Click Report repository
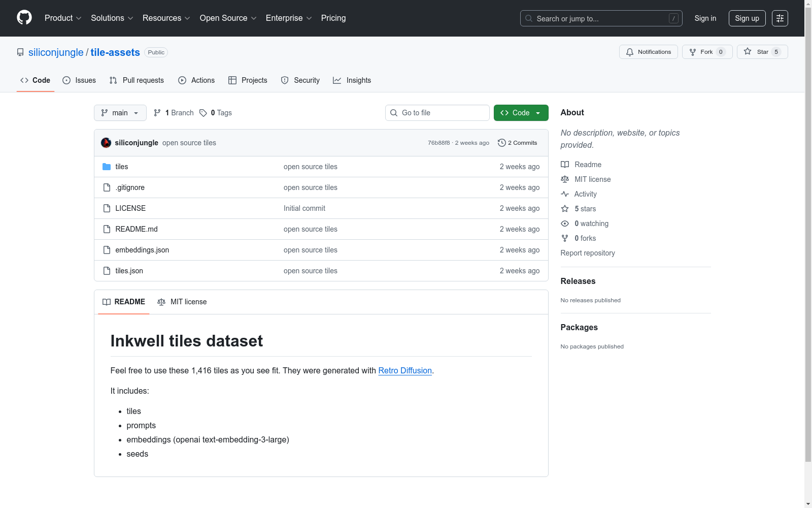 588,253
